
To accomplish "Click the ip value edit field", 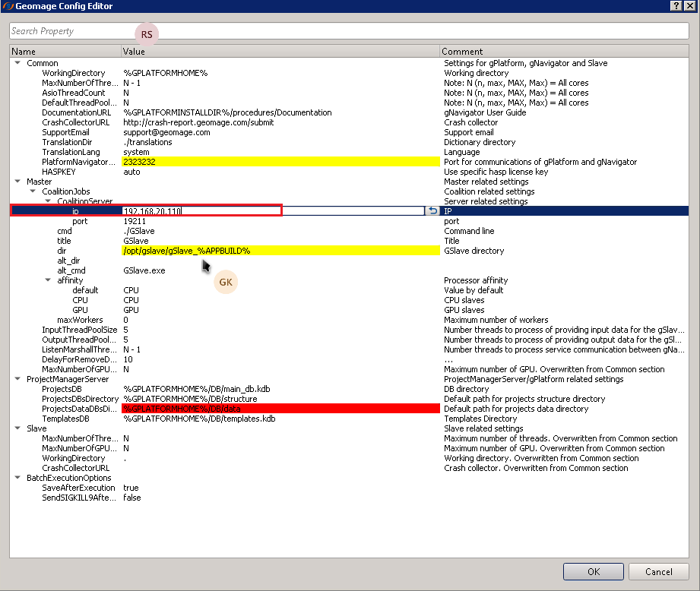I will pyautogui.click(x=273, y=211).
